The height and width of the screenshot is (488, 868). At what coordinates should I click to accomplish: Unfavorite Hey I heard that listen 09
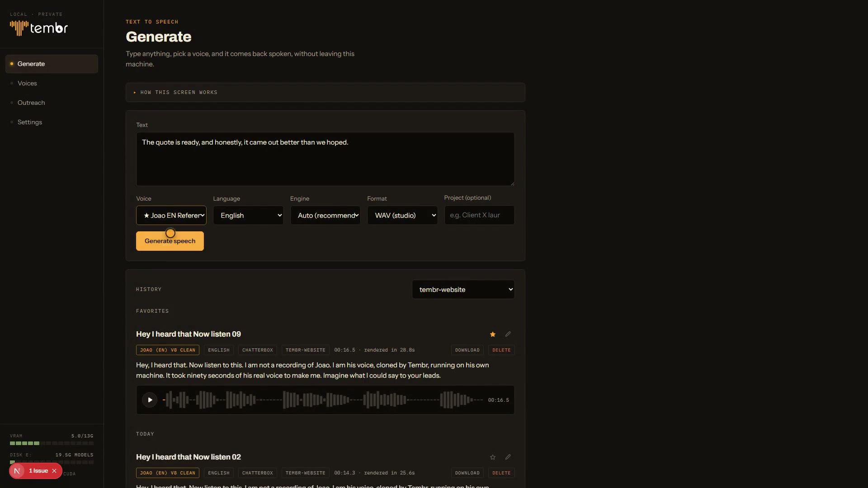[x=493, y=334]
